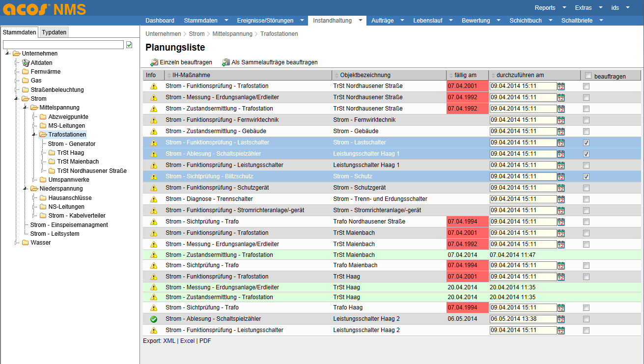644x364 pixels.
Task: Click the green checkmark beside the tree search field
Action: pyautogui.click(x=129, y=45)
